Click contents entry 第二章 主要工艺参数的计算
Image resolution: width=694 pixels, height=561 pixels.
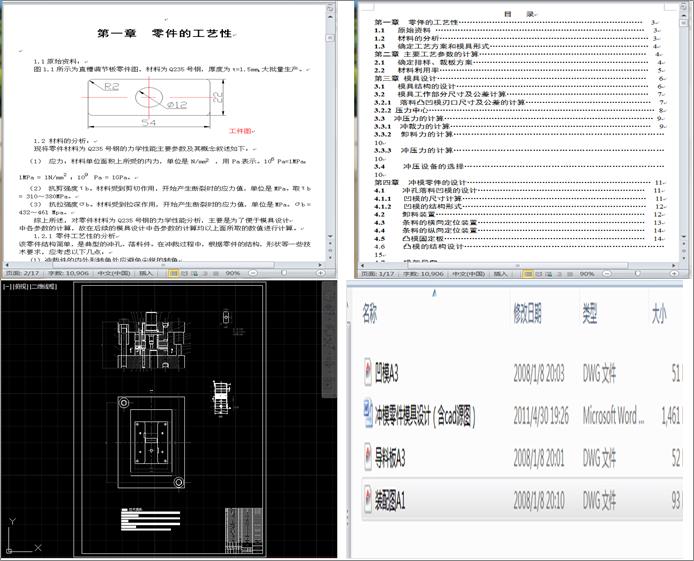point(517,54)
